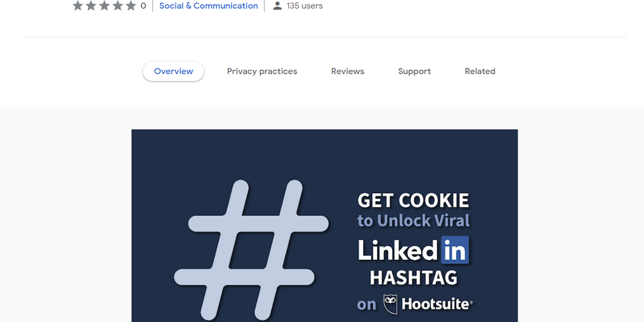Click the Hootsuite wordmark in promo image
The width and height of the screenshot is (644, 322).
point(436,304)
